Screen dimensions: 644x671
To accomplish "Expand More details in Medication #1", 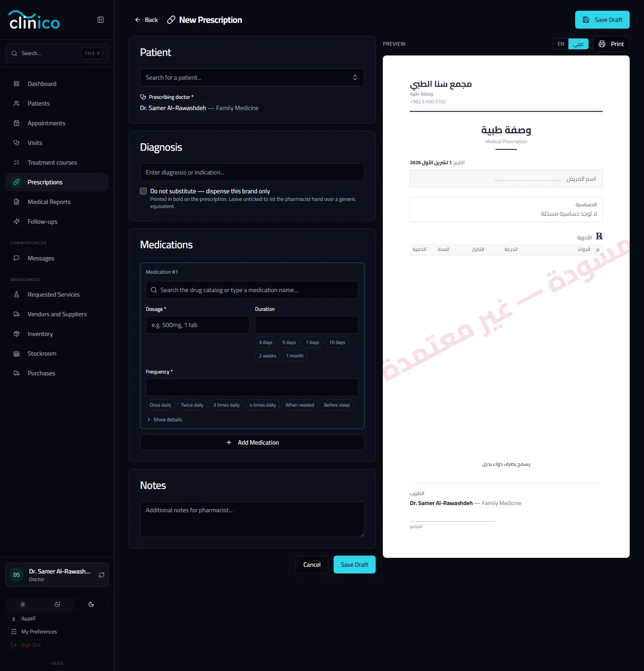I will tap(164, 420).
